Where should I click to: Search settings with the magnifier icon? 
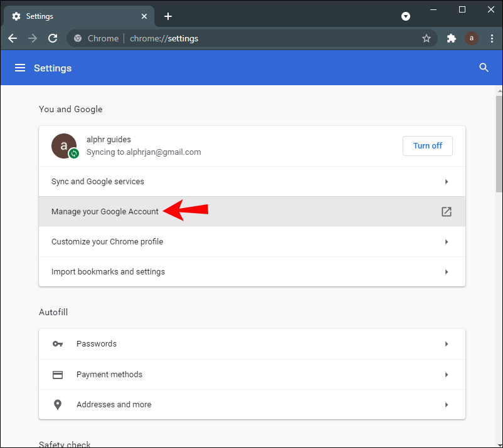pyautogui.click(x=484, y=68)
